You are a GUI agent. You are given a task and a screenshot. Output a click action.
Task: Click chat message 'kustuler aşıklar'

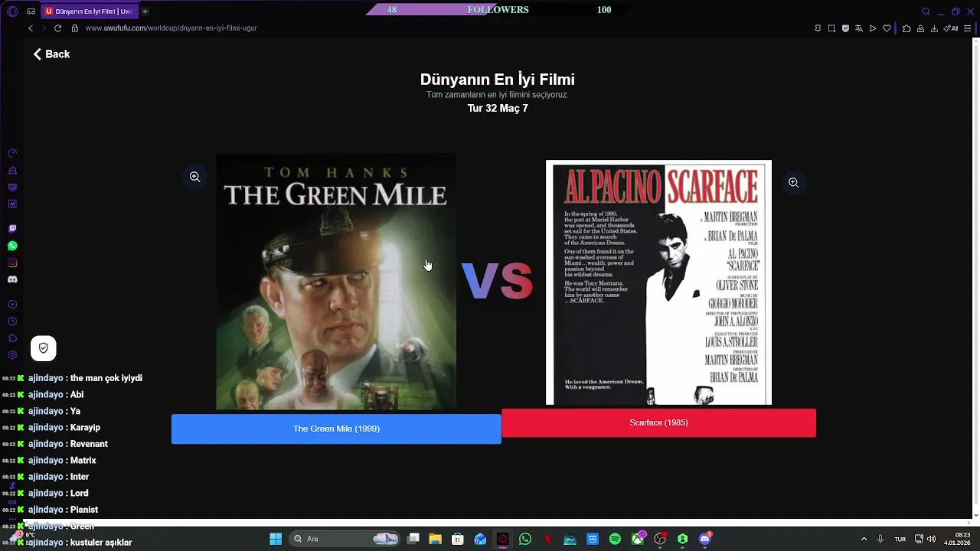pos(101,543)
